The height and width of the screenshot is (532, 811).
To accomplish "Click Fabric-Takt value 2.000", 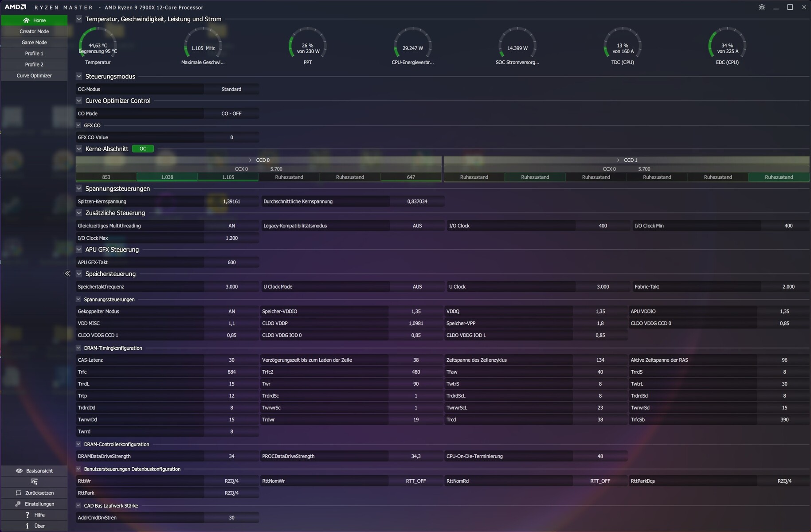I will click(x=788, y=287).
